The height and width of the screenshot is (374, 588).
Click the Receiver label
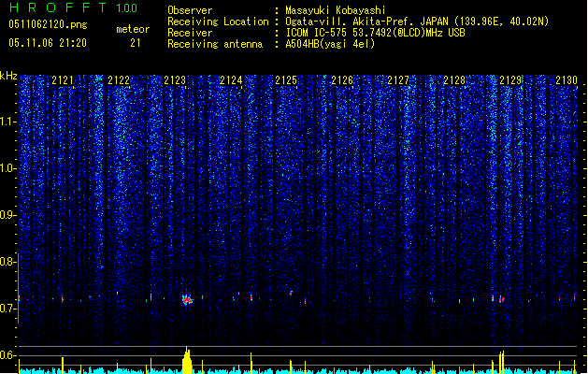(190, 33)
